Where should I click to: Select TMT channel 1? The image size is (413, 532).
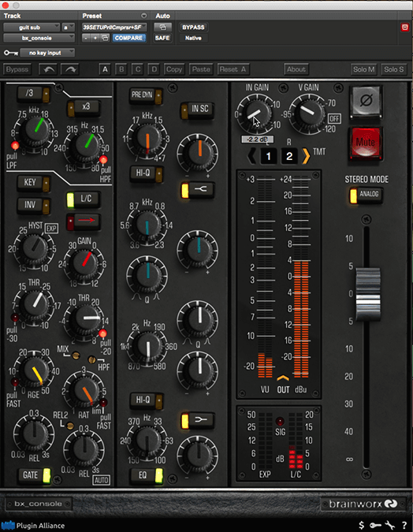269,156
